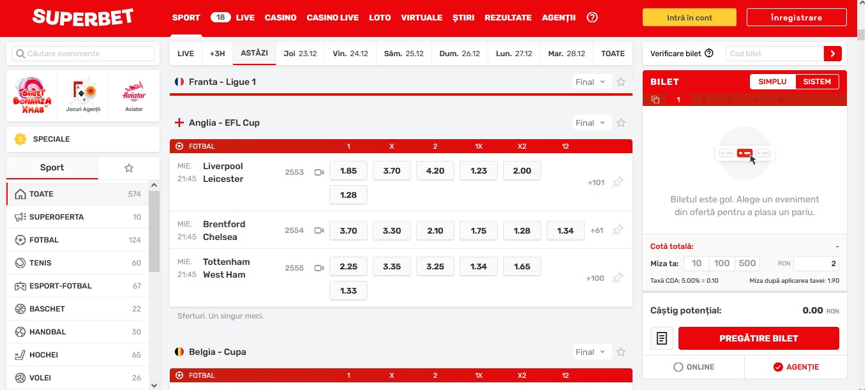Click the sports list scroll down arrow

pyautogui.click(x=154, y=385)
